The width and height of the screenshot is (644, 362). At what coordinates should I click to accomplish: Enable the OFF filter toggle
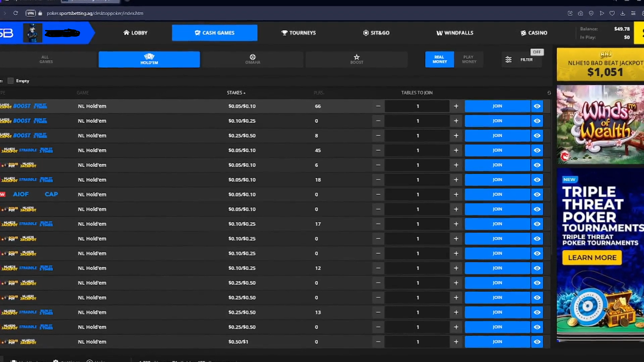[x=537, y=52]
